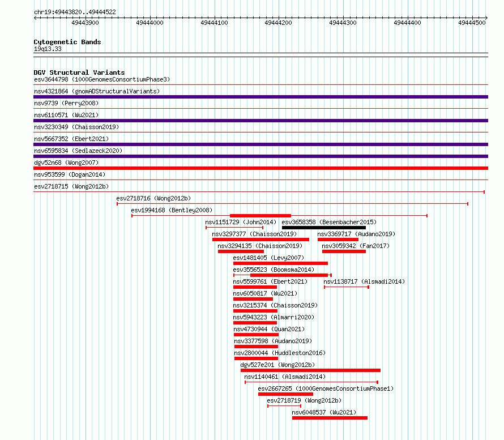Click the 49444000 ruler position
The width and height of the screenshot is (504, 440).
coord(150,23)
